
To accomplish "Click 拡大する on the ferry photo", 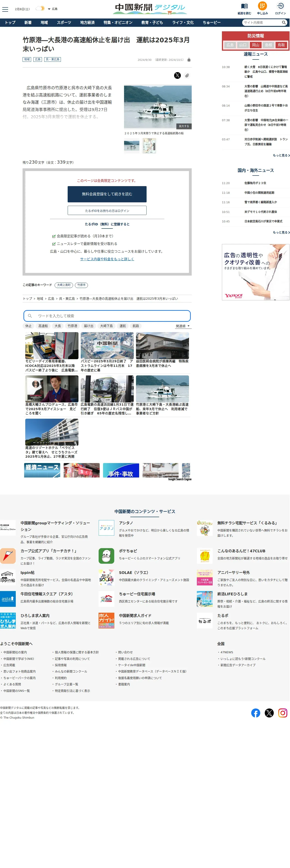I will [x=184, y=126].
